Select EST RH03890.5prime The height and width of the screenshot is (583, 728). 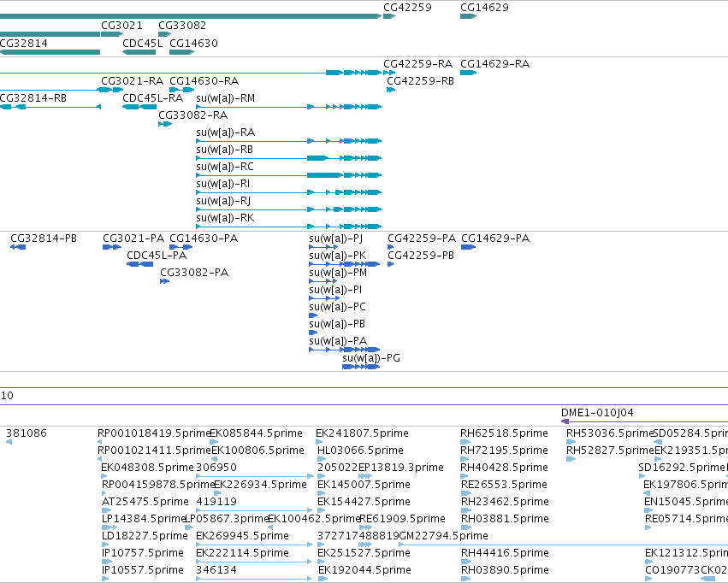click(505, 570)
